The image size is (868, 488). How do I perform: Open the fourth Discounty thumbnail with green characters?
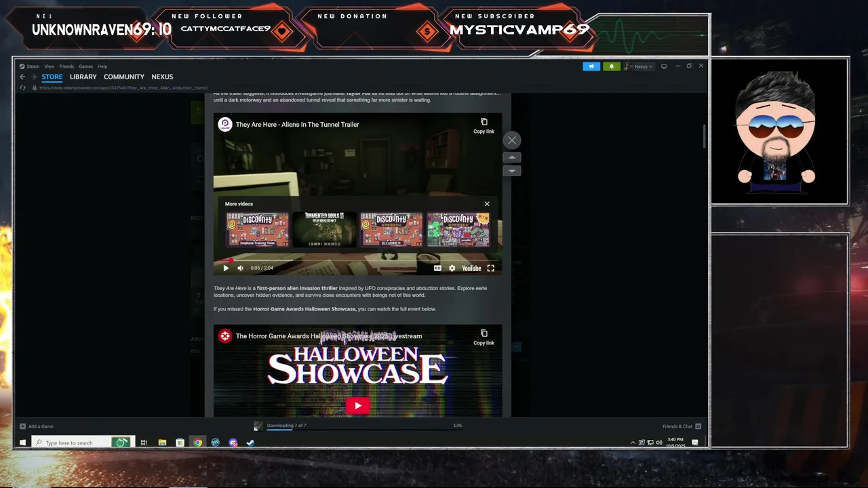(458, 229)
